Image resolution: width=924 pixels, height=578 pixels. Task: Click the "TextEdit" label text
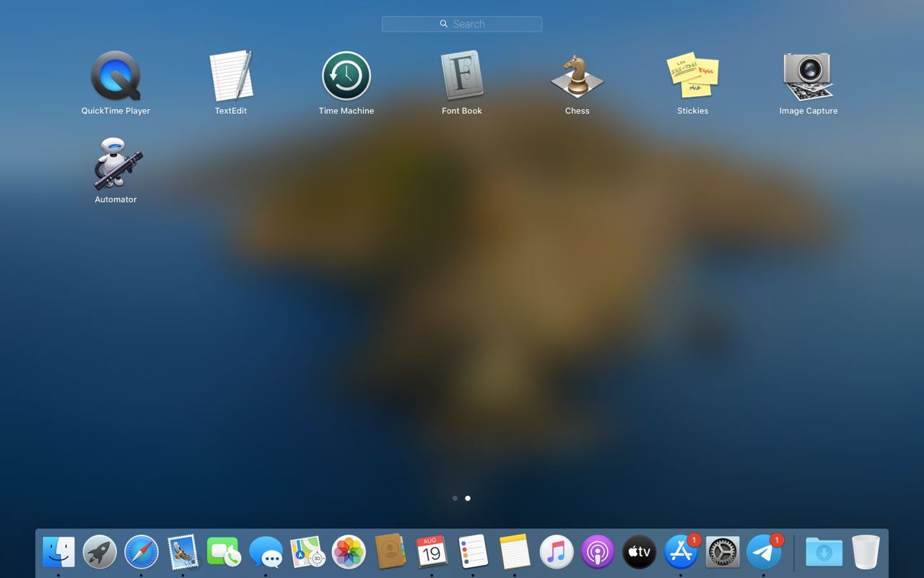point(231,111)
